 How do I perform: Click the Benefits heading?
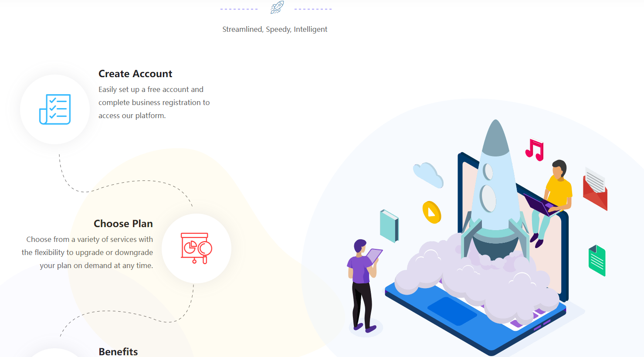pyautogui.click(x=118, y=351)
